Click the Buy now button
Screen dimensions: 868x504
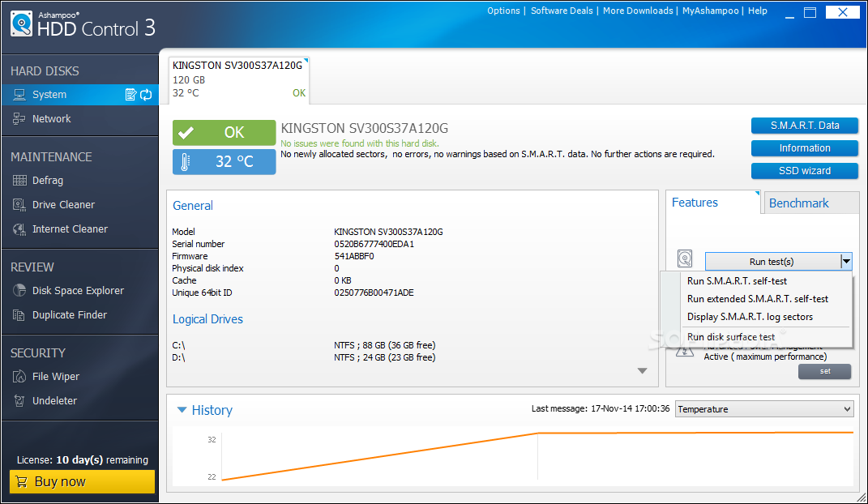pyautogui.click(x=82, y=481)
